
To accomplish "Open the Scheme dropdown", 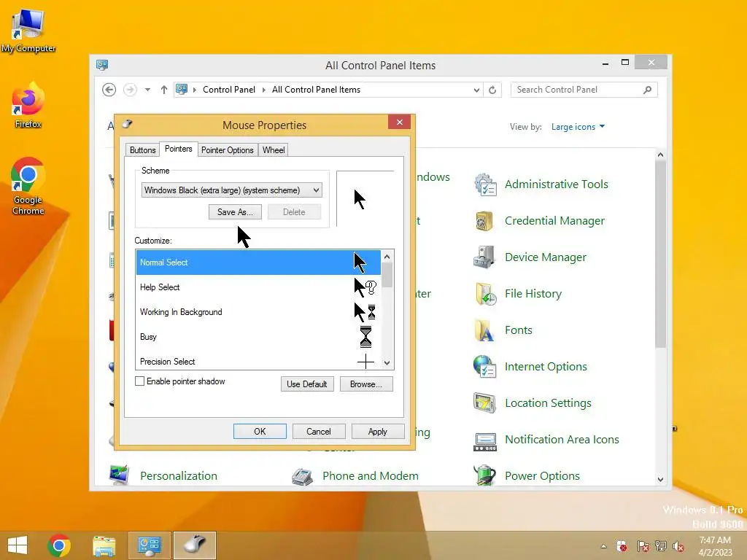I will 231,190.
